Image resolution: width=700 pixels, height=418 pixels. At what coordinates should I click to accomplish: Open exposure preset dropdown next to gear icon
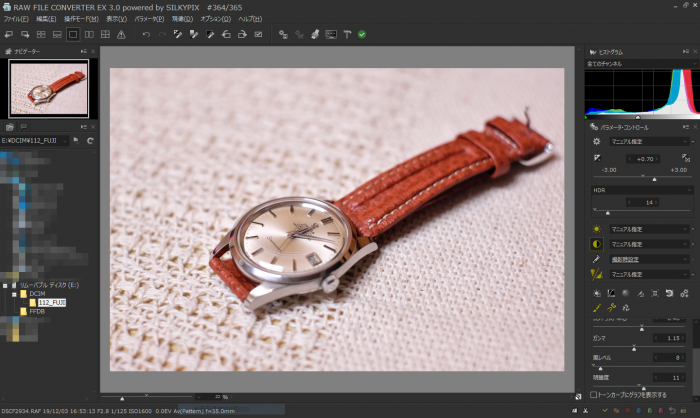[650, 142]
